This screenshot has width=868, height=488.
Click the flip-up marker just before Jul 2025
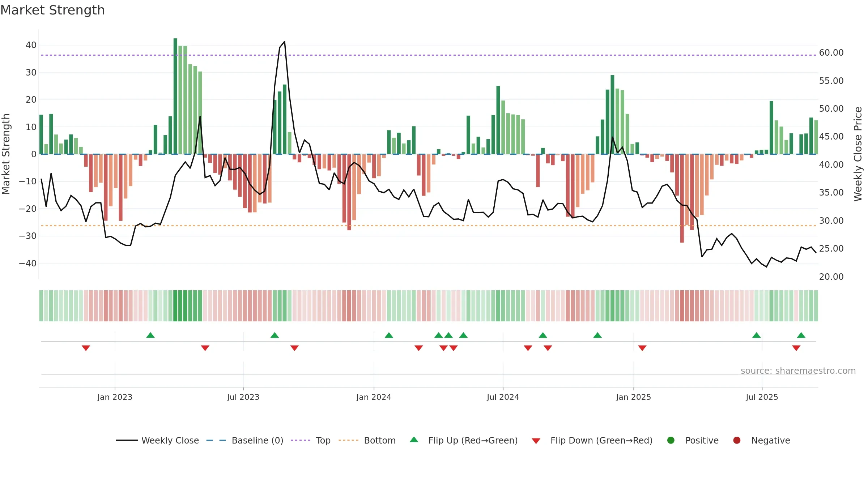[757, 335]
